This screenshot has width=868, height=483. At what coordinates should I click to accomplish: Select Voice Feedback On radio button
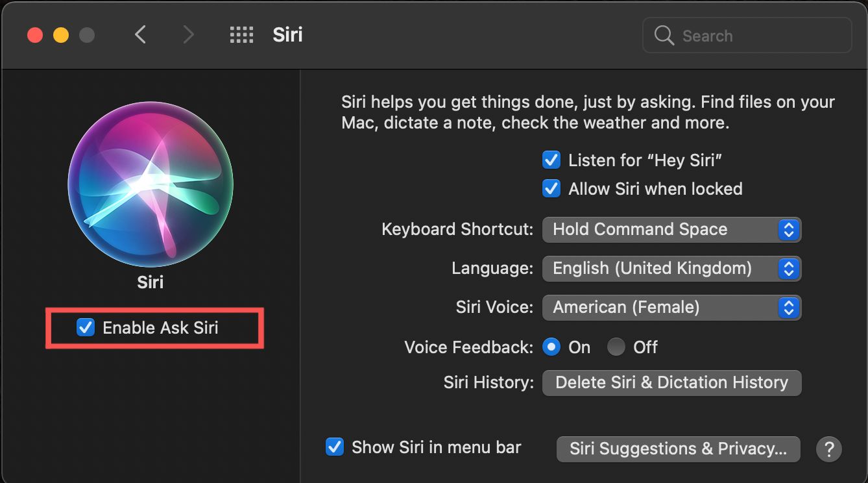551,347
